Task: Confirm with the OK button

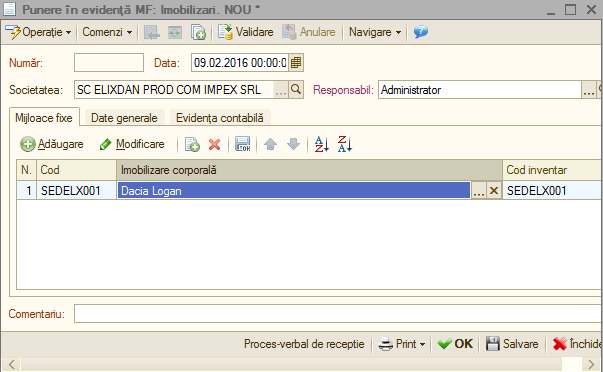Action: (455, 344)
